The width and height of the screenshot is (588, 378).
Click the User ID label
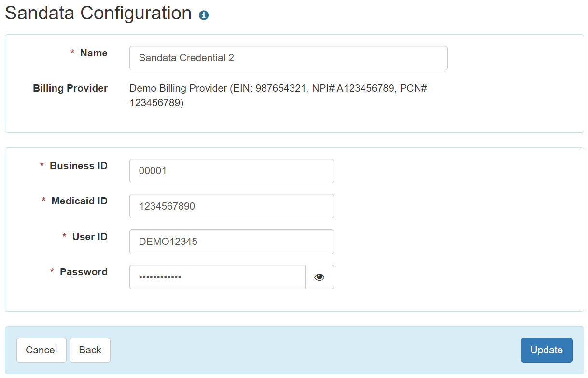[90, 237]
